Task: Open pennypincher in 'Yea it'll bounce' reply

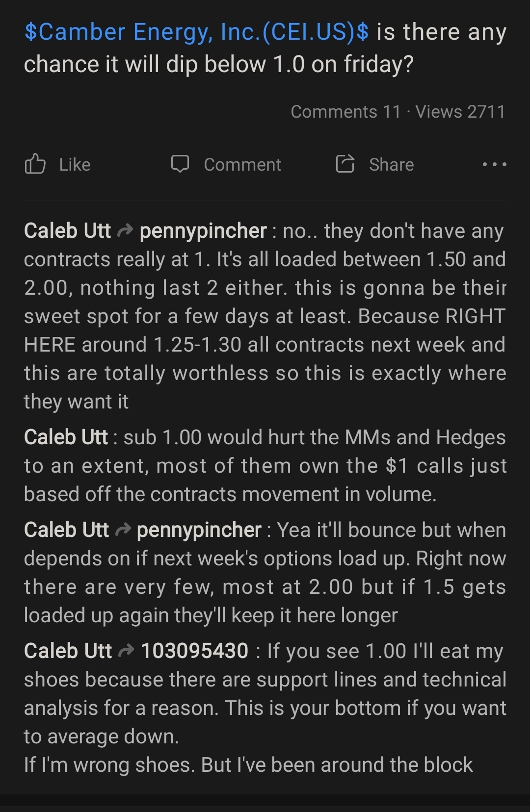Action: point(199,530)
